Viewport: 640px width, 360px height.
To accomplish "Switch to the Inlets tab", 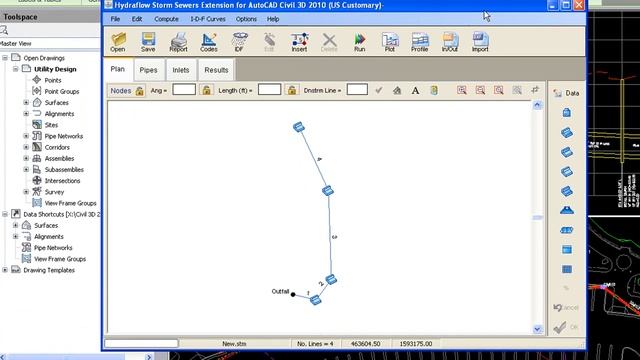I will 181,70.
